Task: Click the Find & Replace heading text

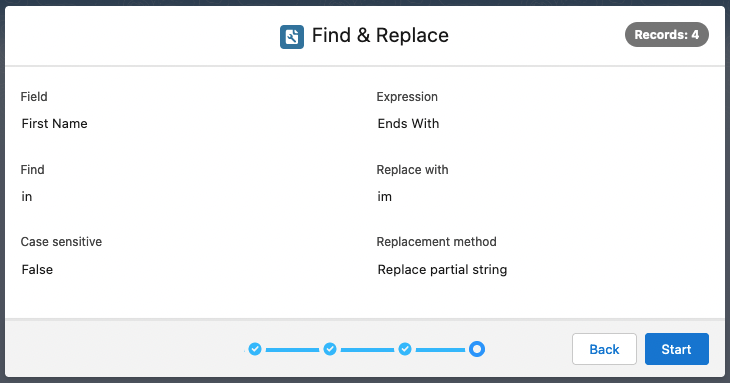Action: tap(380, 35)
